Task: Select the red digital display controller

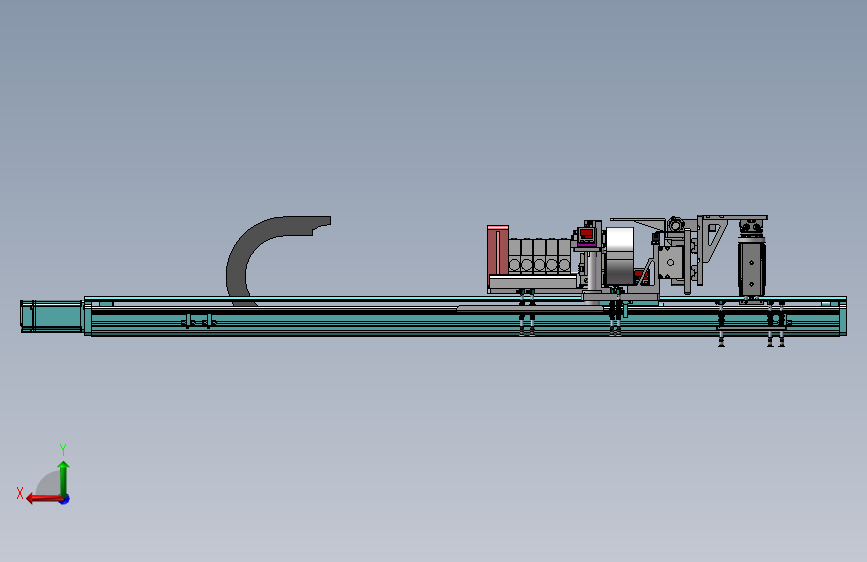Action: tap(586, 236)
